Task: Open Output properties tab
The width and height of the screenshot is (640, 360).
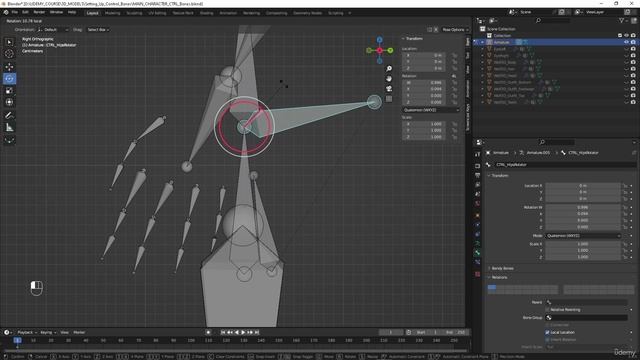Action: [478, 176]
